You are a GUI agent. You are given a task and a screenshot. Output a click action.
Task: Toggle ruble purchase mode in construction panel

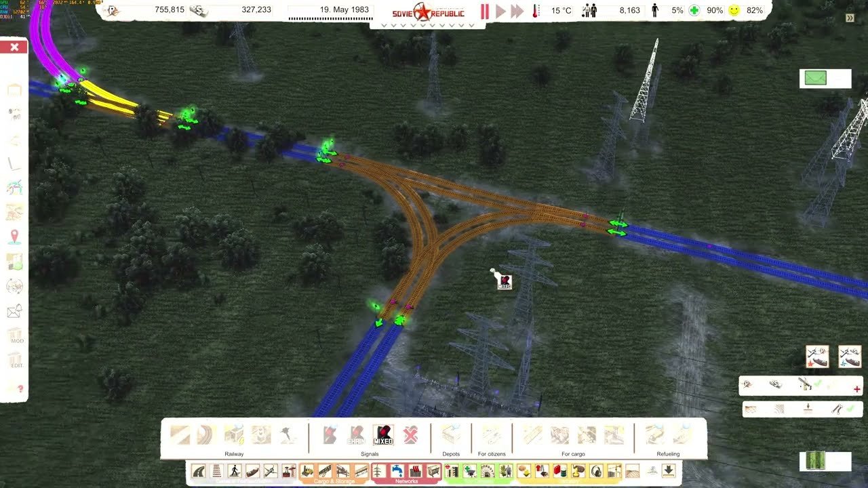pos(747,385)
